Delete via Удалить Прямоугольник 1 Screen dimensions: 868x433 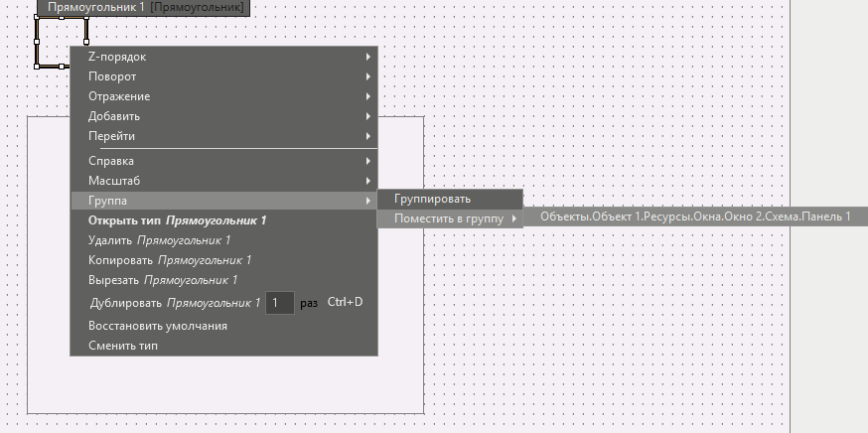159,240
